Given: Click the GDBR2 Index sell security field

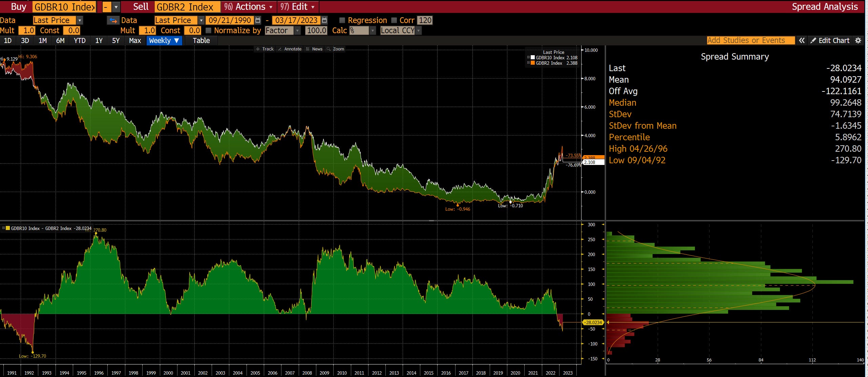Looking at the screenshot, I should click(x=187, y=7).
